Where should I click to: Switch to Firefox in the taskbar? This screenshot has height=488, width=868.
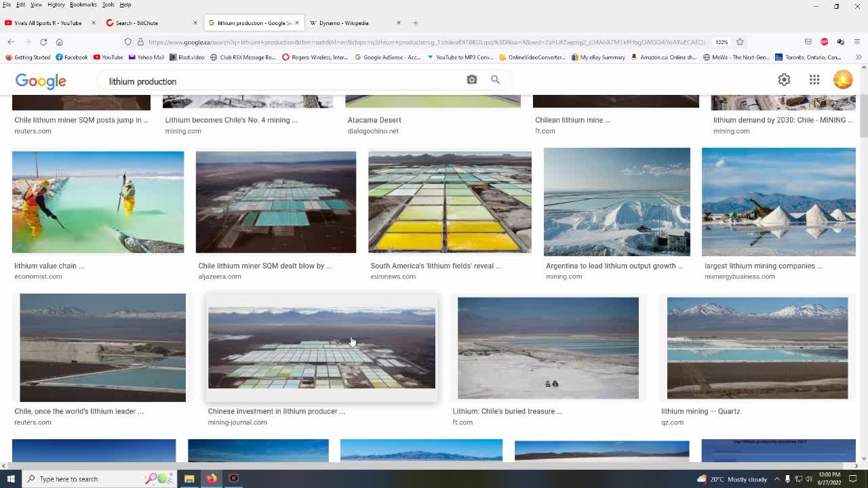tap(212, 479)
